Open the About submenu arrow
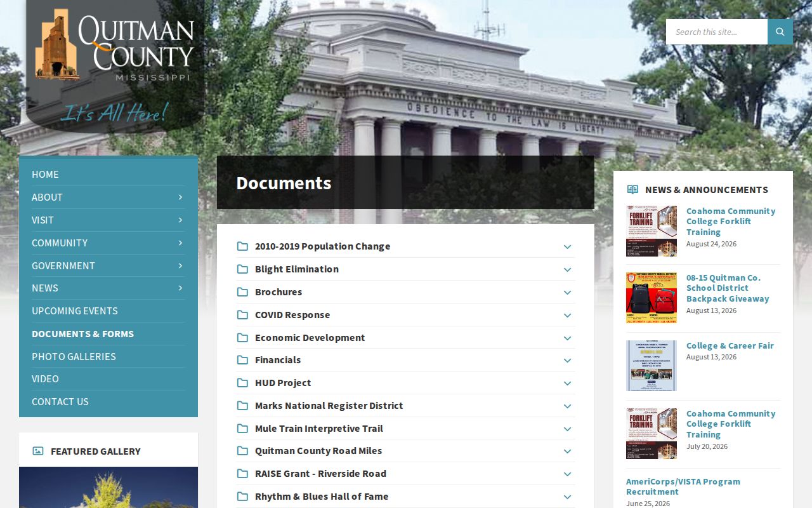The width and height of the screenshot is (812, 508). tap(180, 197)
